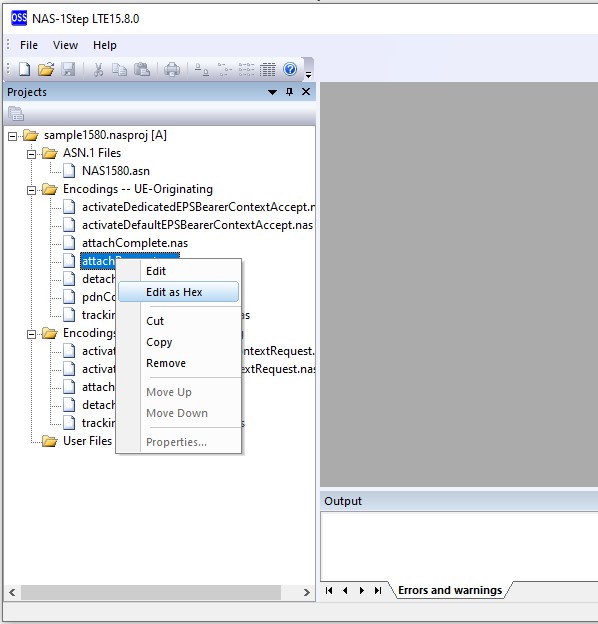Screen dimensions: 598x624
Task: Choose Edit from the context menu
Action: 179,271
